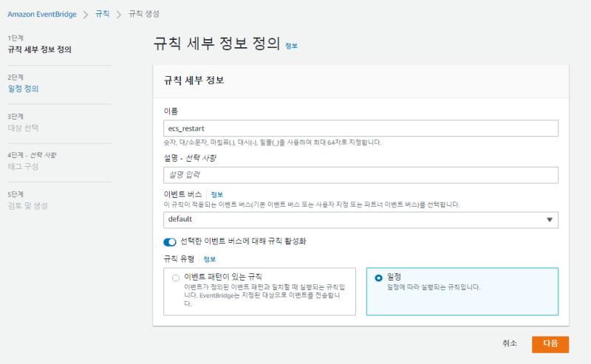Open the 규칙 breadcrumb link
Screen dimensions: 591x364
tap(102, 14)
